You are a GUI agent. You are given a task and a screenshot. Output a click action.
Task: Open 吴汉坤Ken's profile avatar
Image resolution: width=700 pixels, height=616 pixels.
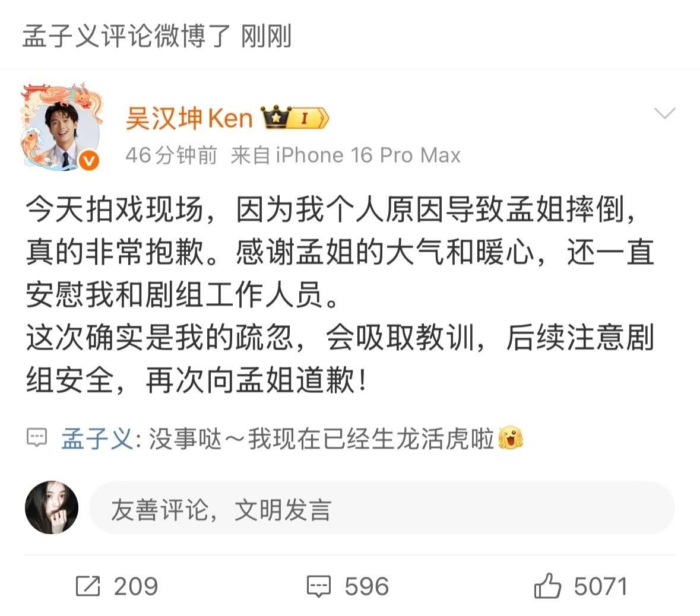62,127
